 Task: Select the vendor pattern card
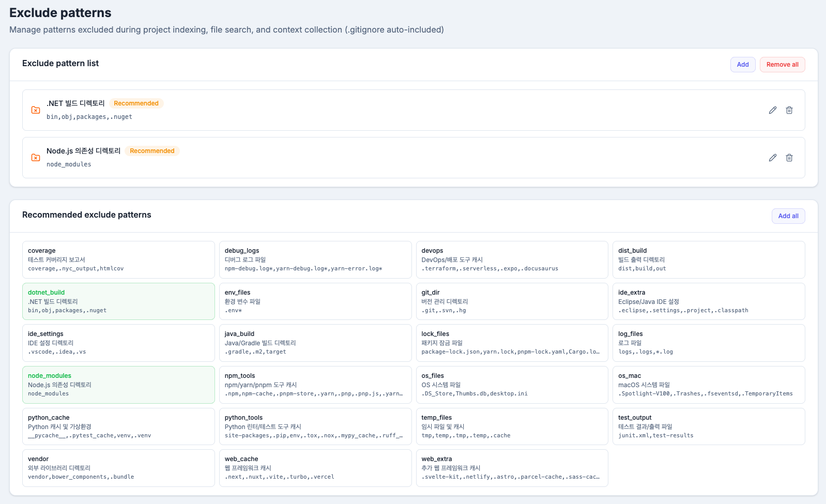click(118, 468)
